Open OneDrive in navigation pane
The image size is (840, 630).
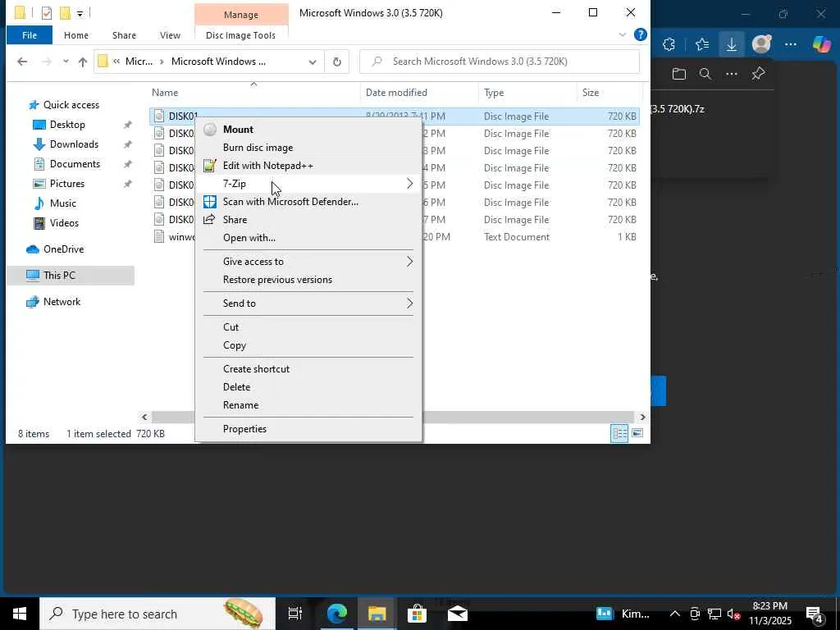tap(63, 249)
